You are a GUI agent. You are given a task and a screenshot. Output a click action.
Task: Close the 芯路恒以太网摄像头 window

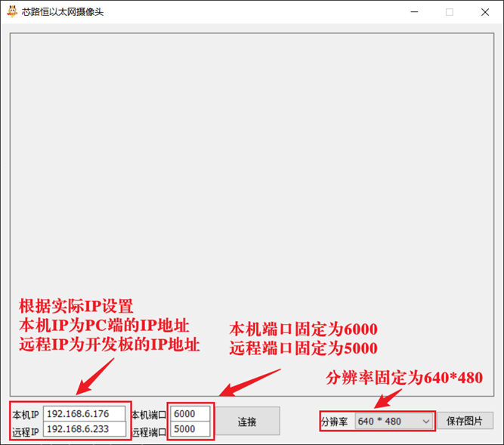click(x=484, y=12)
